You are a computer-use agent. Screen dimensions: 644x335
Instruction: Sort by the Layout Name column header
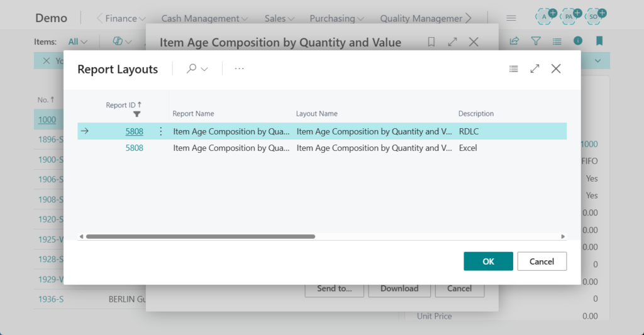[x=317, y=114]
